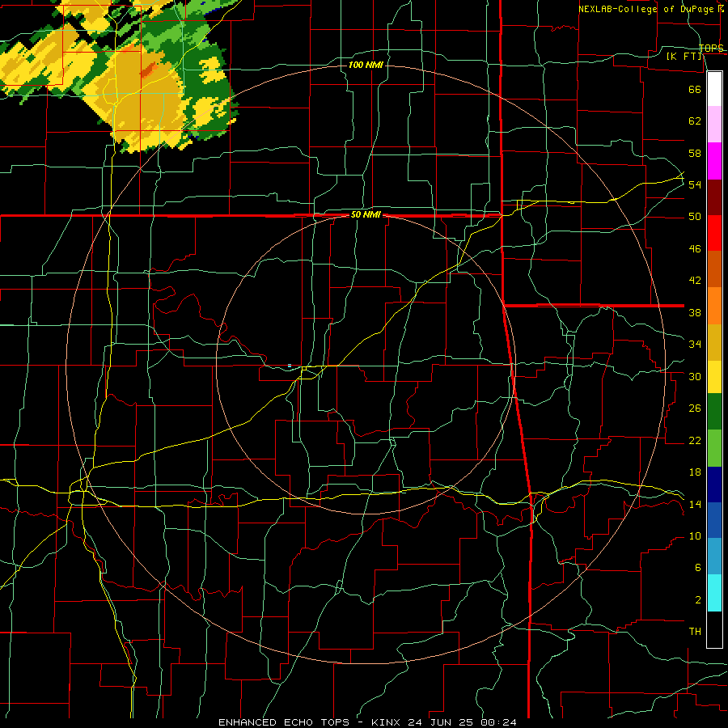Click the '38' legend value
The width and height of the screenshot is (728, 728).
[695, 312]
